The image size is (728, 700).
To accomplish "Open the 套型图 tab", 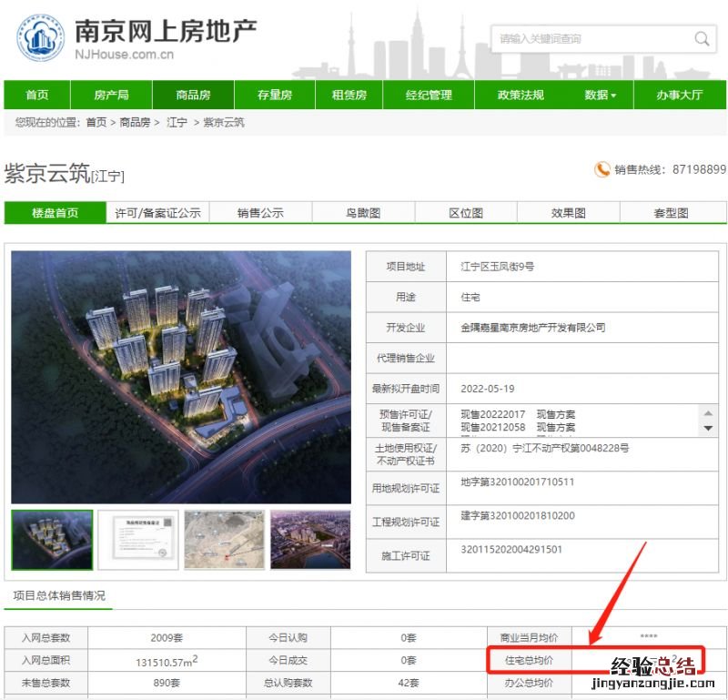I will pyautogui.click(x=671, y=213).
